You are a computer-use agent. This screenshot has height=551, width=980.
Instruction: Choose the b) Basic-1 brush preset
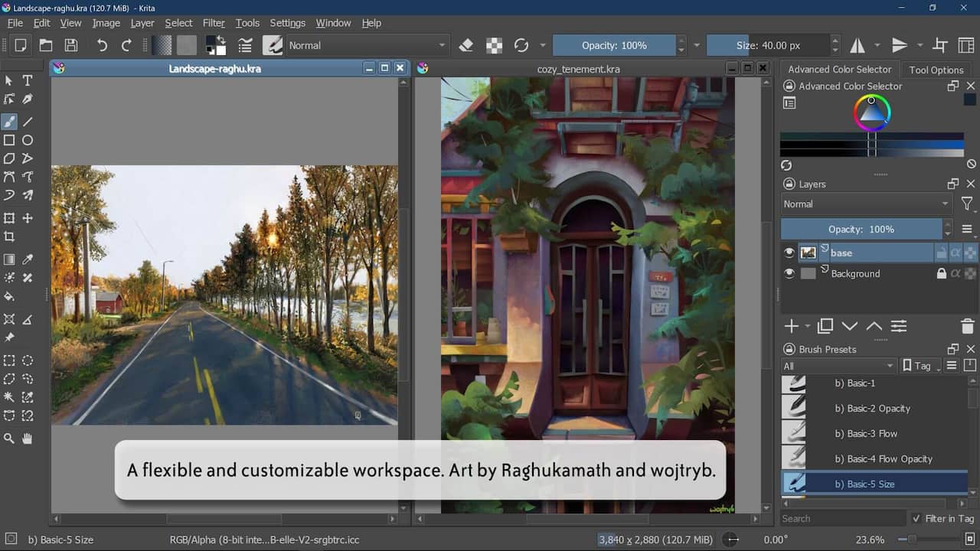[x=874, y=383]
